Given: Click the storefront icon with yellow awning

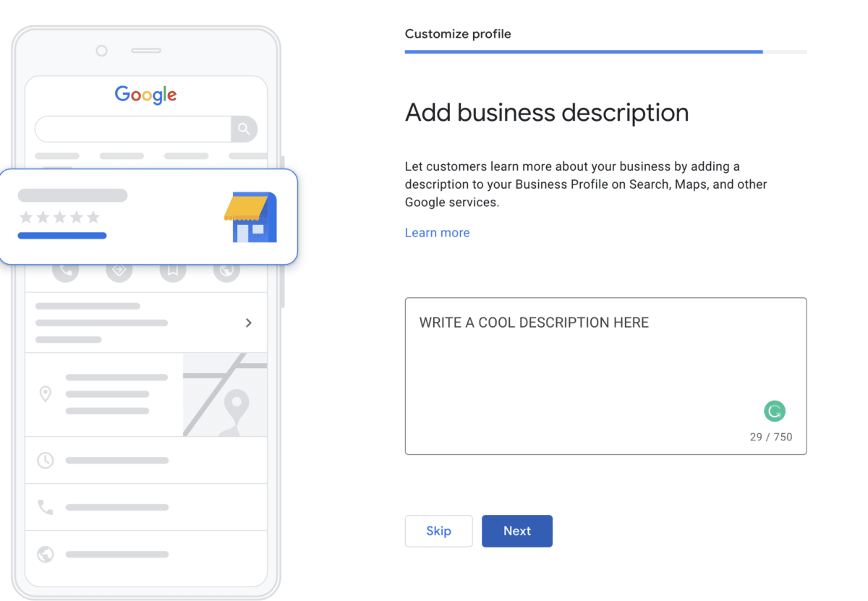Looking at the screenshot, I should (x=250, y=217).
